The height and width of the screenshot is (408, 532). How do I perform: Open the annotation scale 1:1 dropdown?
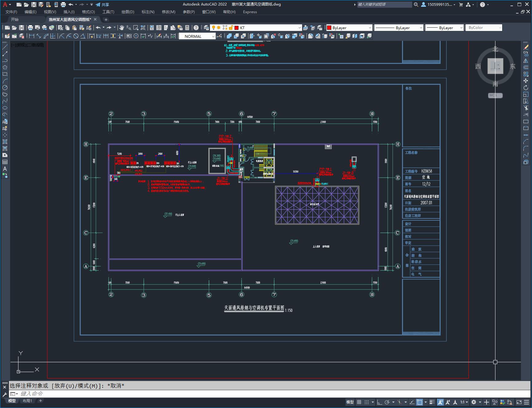point(464,402)
